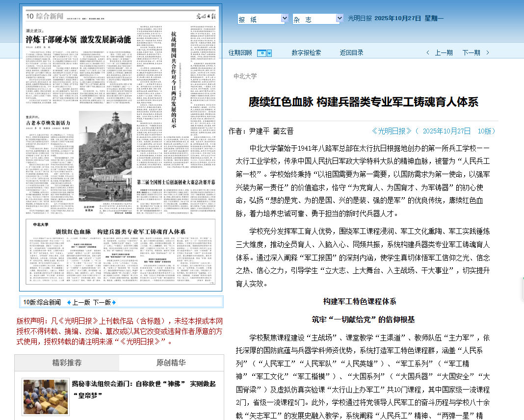Screen dimensions: 524x420
Task: Click the blue left arrow before 上一版
Action: pyautogui.click(x=69, y=302)
